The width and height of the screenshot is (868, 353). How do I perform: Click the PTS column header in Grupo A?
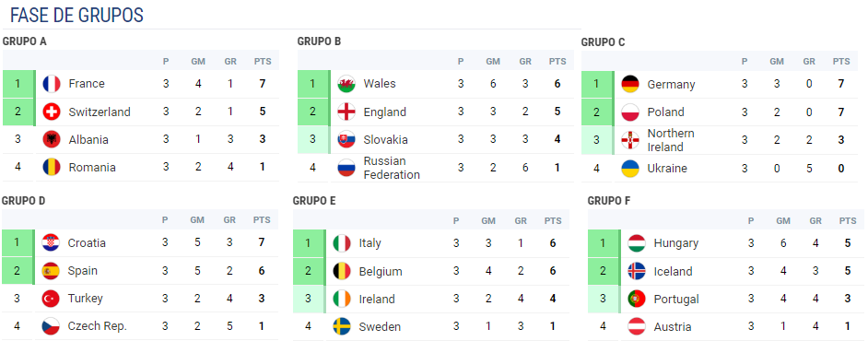(x=263, y=62)
